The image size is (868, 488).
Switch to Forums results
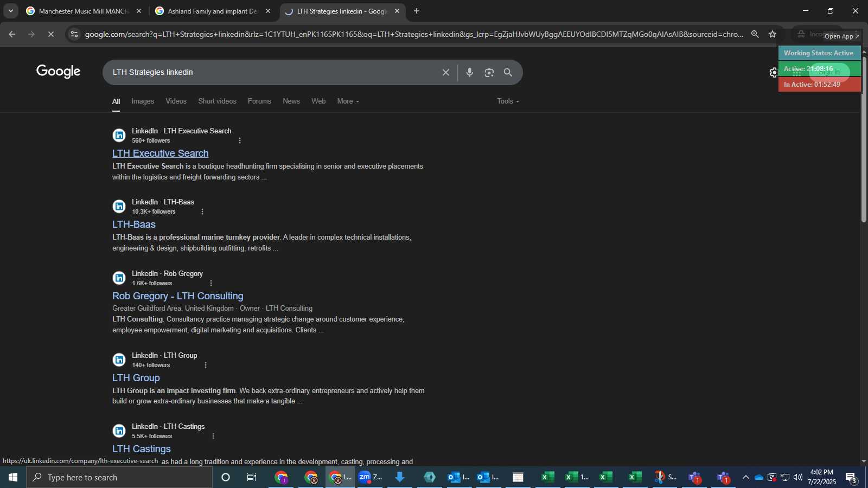click(259, 101)
